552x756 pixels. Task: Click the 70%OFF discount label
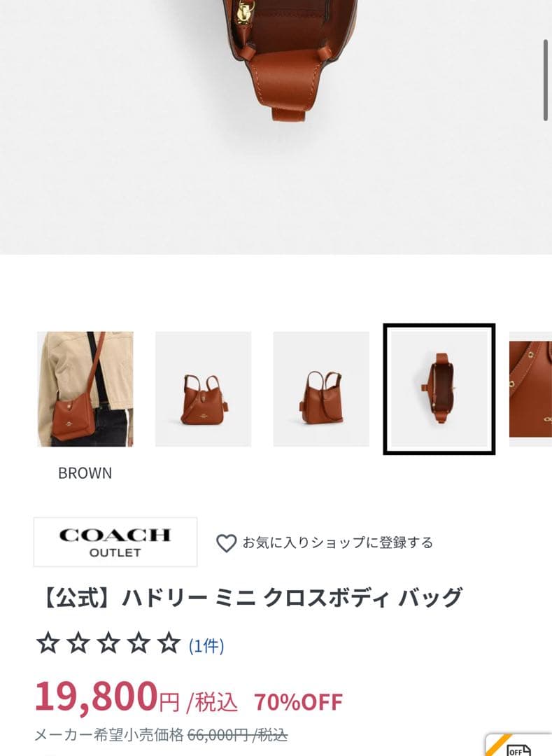[298, 702]
